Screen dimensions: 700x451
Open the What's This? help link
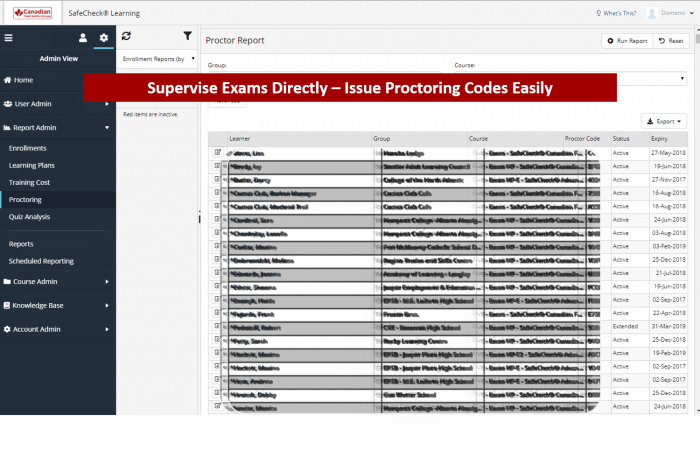click(616, 13)
